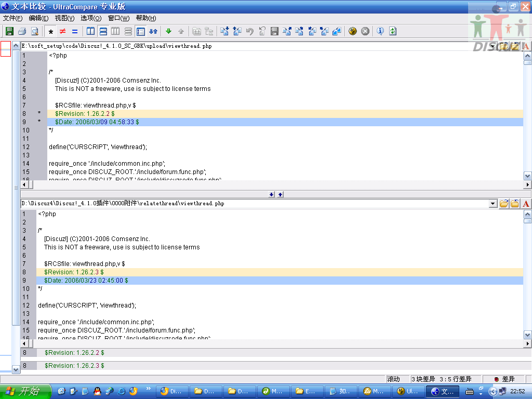532x399 pixels.
Task: Go to next difference green down arrow
Action: tap(169, 32)
